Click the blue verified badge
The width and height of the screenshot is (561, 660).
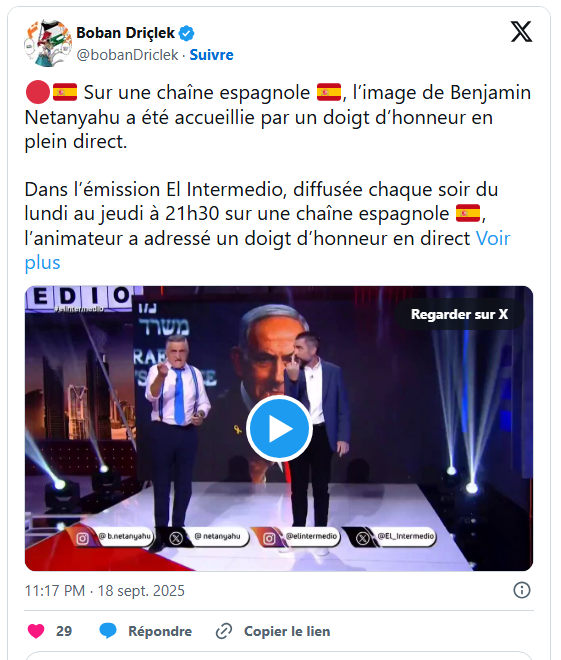coord(186,33)
